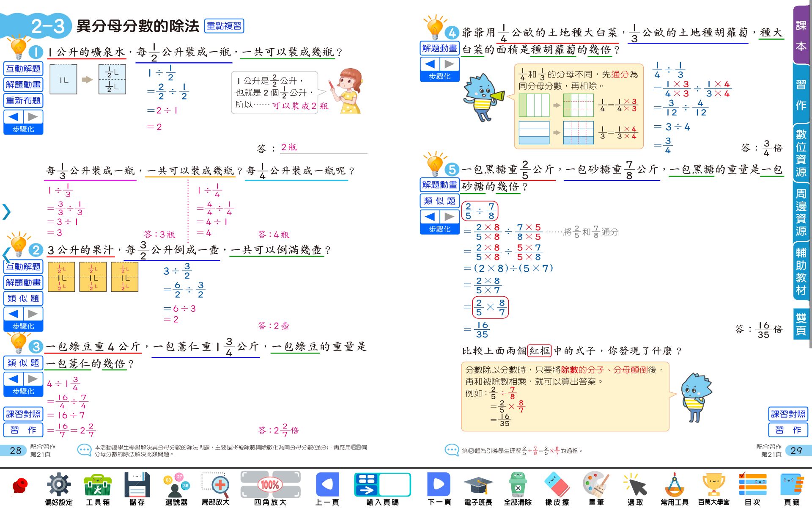Image resolution: width=812 pixels, height=508 pixels.
Task: Click the 輸入頁碼 page number field
Action: pos(395,484)
